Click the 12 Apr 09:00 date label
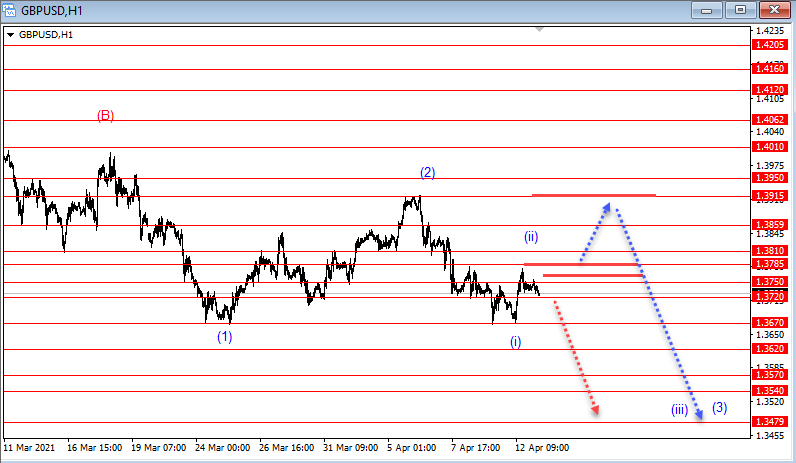796x463 pixels. click(x=541, y=449)
